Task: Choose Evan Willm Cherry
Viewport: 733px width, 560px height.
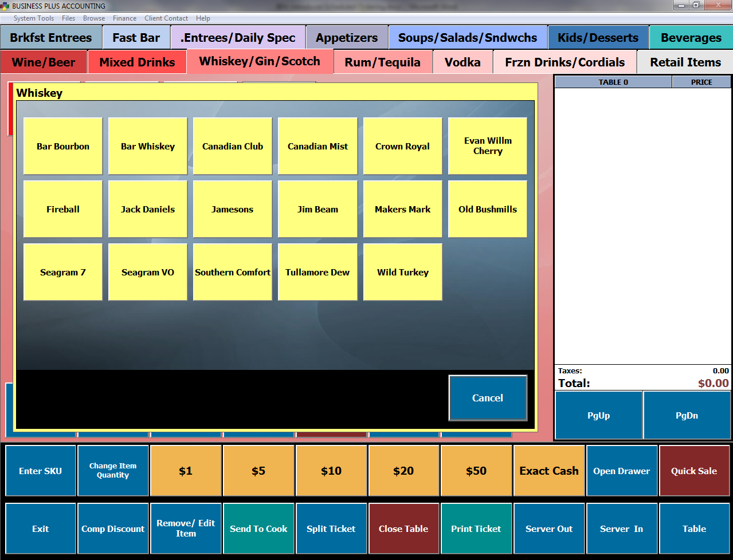Action: [488, 146]
